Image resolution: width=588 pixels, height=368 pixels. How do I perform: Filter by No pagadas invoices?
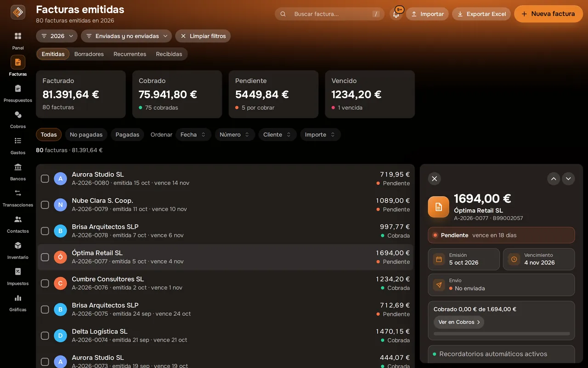(x=86, y=135)
